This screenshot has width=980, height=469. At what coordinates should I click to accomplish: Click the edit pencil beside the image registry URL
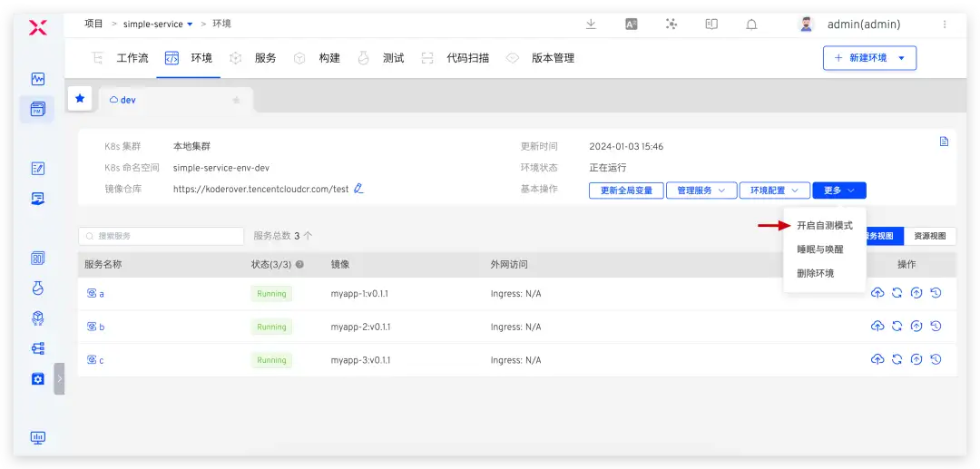pyautogui.click(x=358, y=189)
